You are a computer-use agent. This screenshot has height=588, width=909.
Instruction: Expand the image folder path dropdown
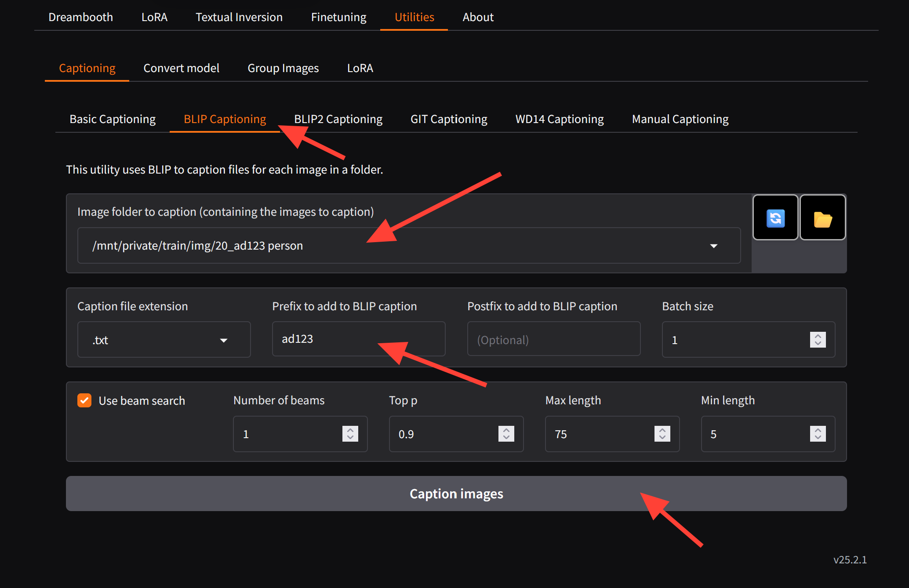[713, 246]
